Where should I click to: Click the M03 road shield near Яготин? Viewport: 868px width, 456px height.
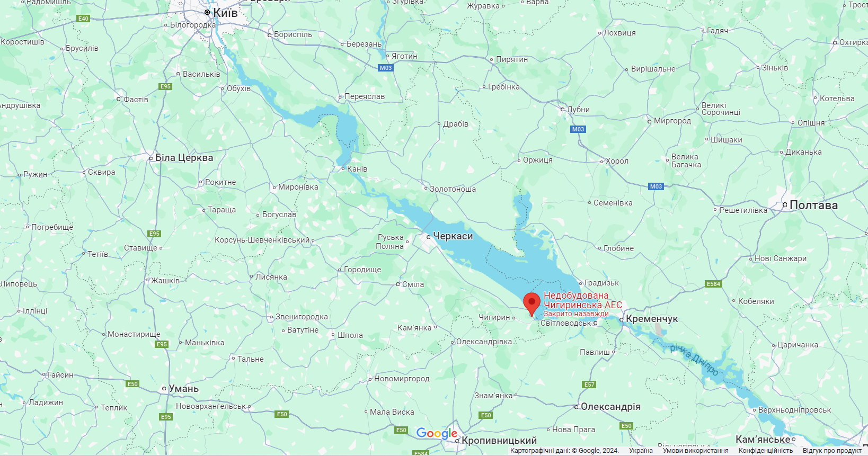coord(386,68)
